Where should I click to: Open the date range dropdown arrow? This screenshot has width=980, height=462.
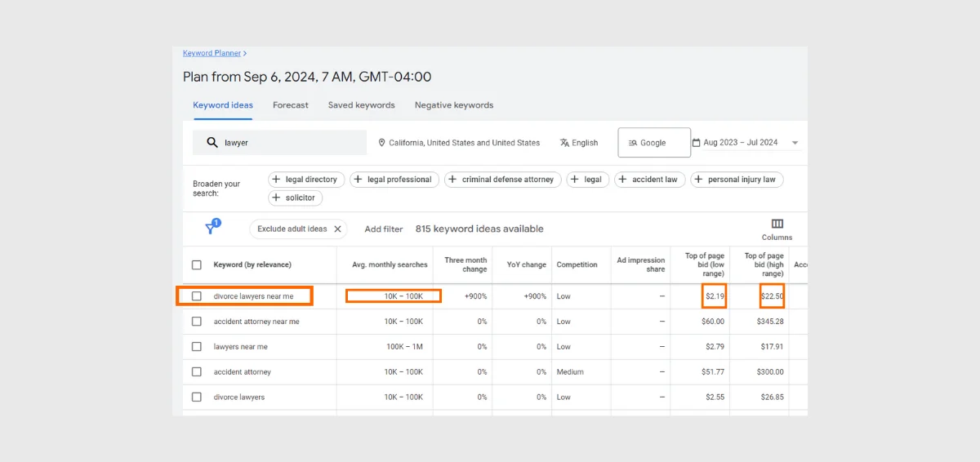(795, 144)
